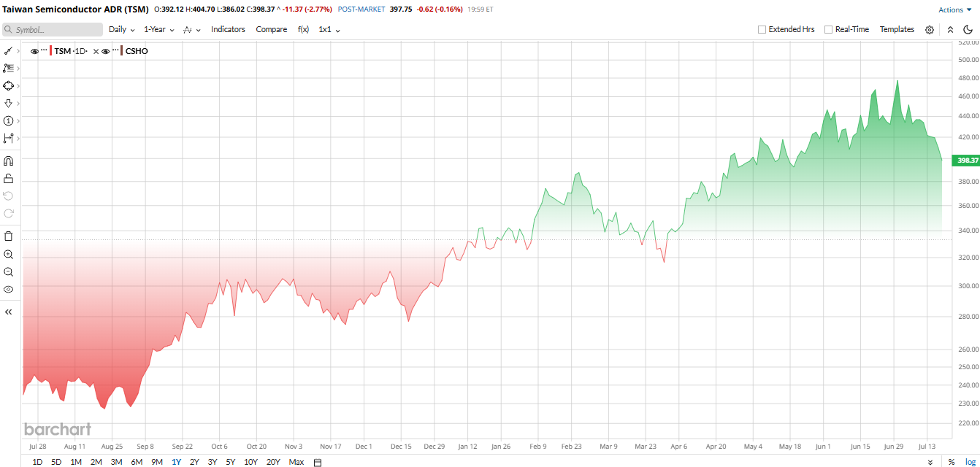Click the lock drawings icon
This screenshot has height=467, width=980.
point(9,178)
